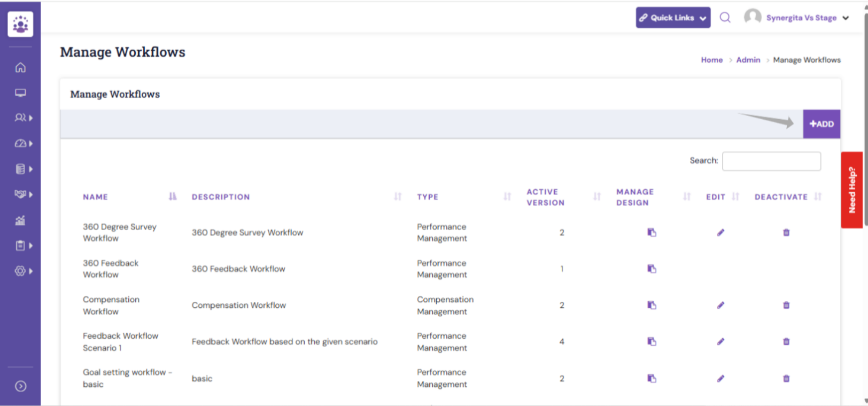Click description '360 Feedback Workflow'
868x406 pixels.
pyautogui.click(x=238, y=269)
